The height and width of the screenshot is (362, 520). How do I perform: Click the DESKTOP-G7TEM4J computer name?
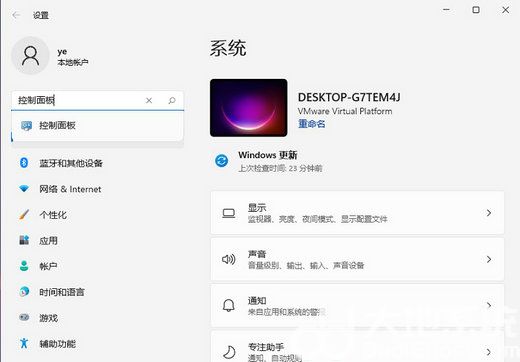(x=349, y=97)
